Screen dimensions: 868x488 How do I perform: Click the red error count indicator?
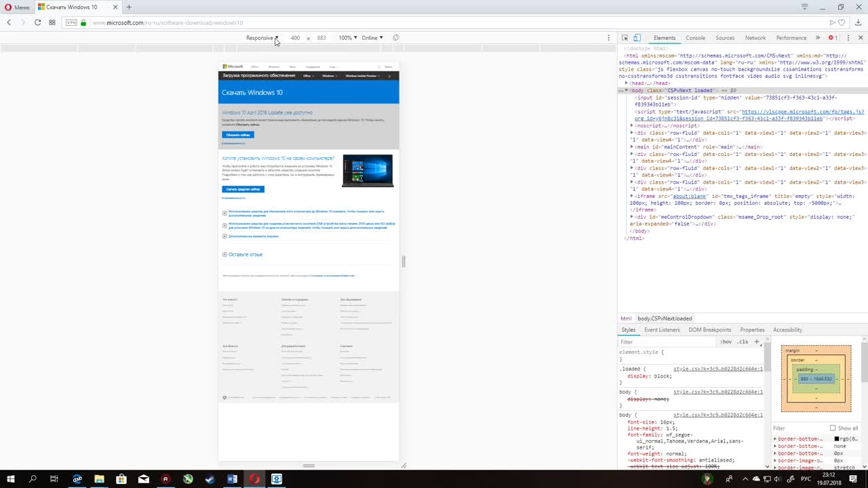(x=833, y=38)
